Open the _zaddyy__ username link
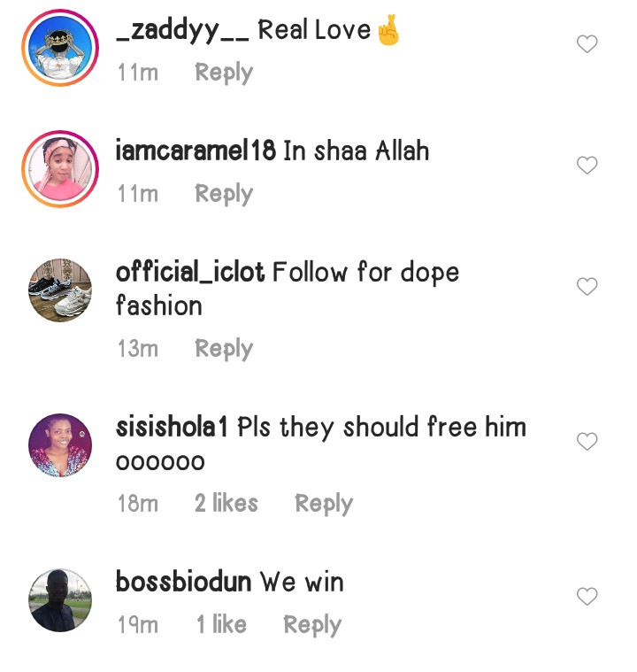Screen dimensions: 637x672 (x=182, y=30)
